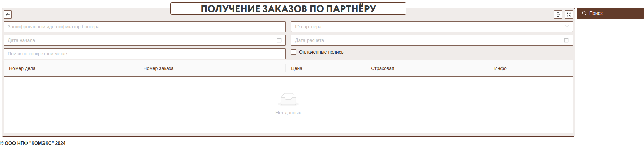This screenshot has height=156, width=644.
Task: Select the Цена column header
Action: click(x=297, y=68)
